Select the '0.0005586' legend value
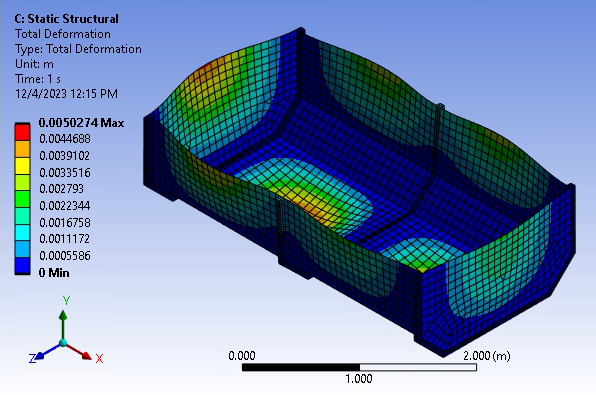Screen dimensions: 596x395 (65, 255)
